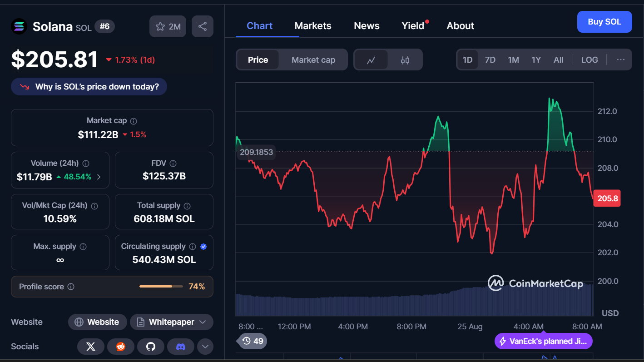This screenshot has height=362, width=644.
Task: Click the 209.1853 reference price label
Action: click(x=257, y=152)
